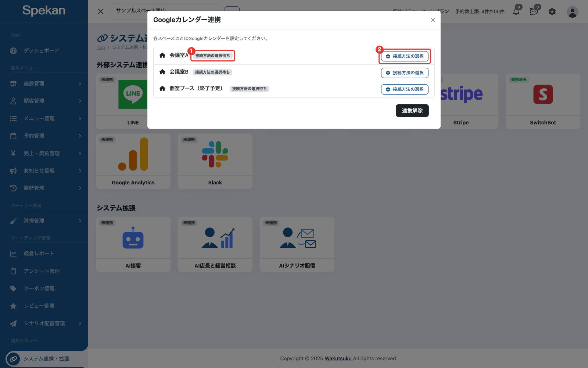Open SwitchBot integration card
Screen dimensions: 588x368
543,102
